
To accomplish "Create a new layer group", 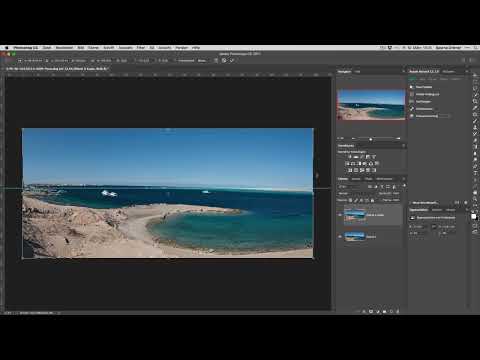I will (384, 311).
